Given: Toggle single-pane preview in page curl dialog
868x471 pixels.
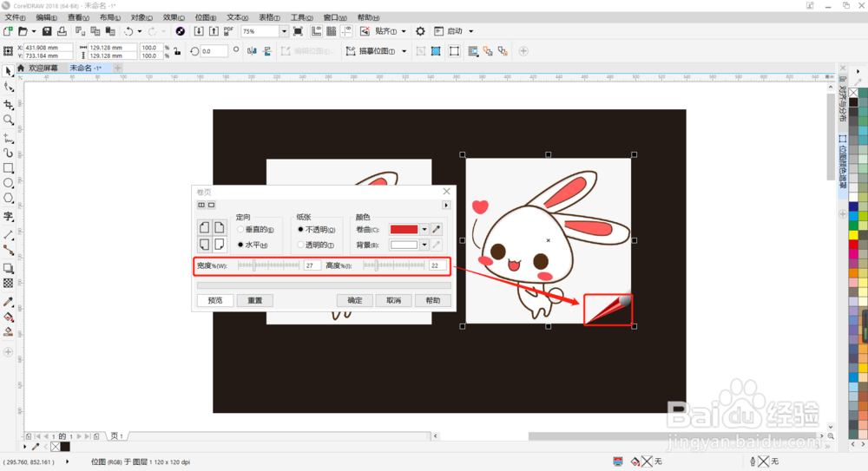Looking at the screenshot, I should (x=212, y=205).
